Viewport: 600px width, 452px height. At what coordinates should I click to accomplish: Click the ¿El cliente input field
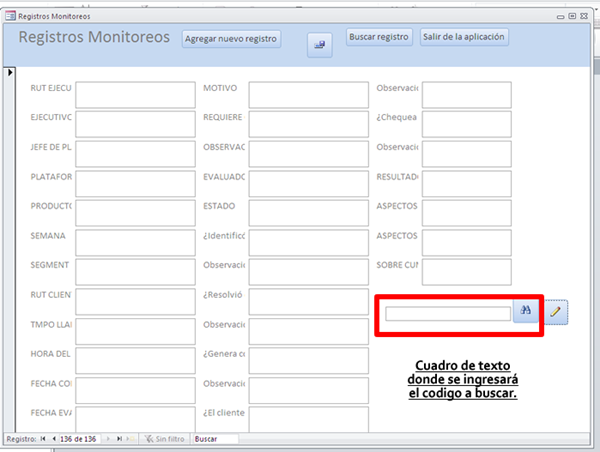(309, 419)
